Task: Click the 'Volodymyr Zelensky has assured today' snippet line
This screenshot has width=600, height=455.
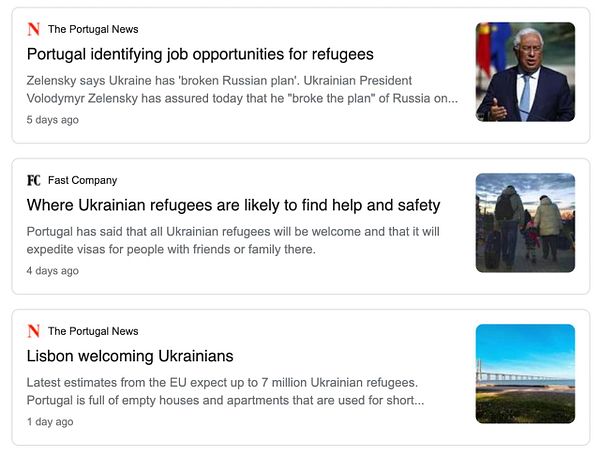Action: 242,98
